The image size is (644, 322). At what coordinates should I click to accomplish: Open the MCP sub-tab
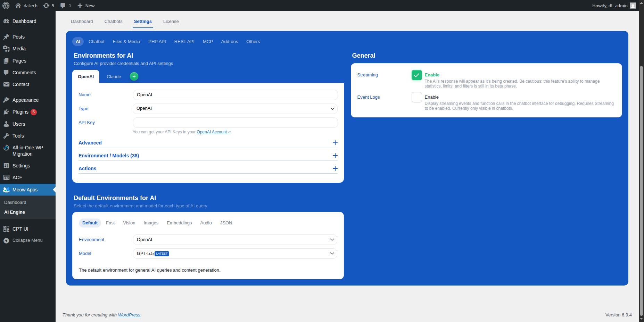[208, 42]
